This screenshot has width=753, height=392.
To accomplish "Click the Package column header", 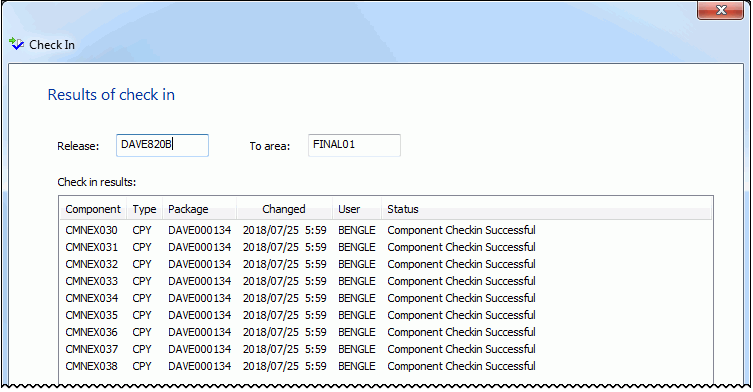I will [x=199, y=209].
